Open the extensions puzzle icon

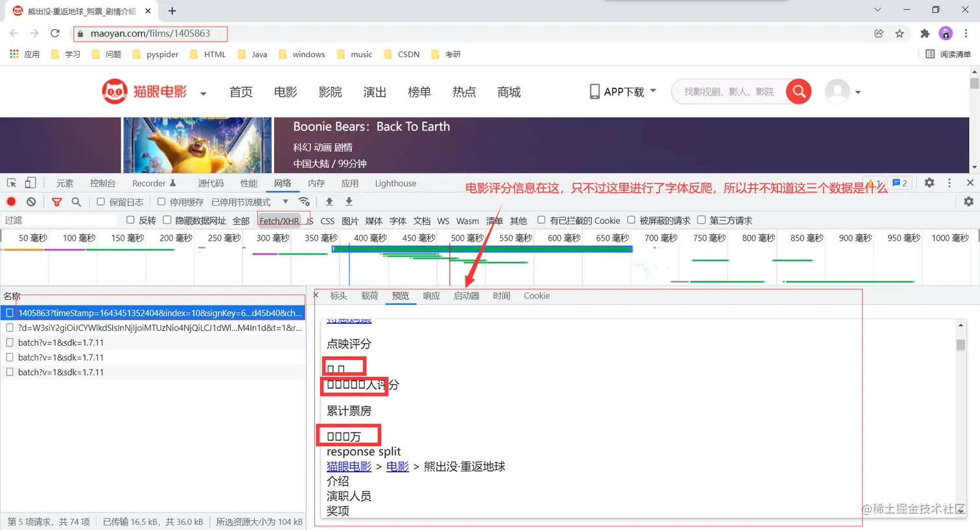(x=925, y=33)
